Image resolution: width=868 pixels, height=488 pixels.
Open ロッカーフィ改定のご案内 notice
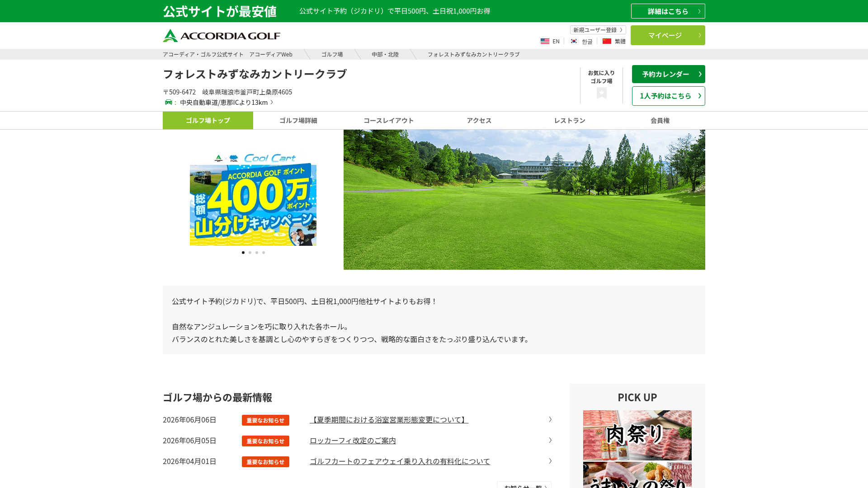(x=353, y=441)
